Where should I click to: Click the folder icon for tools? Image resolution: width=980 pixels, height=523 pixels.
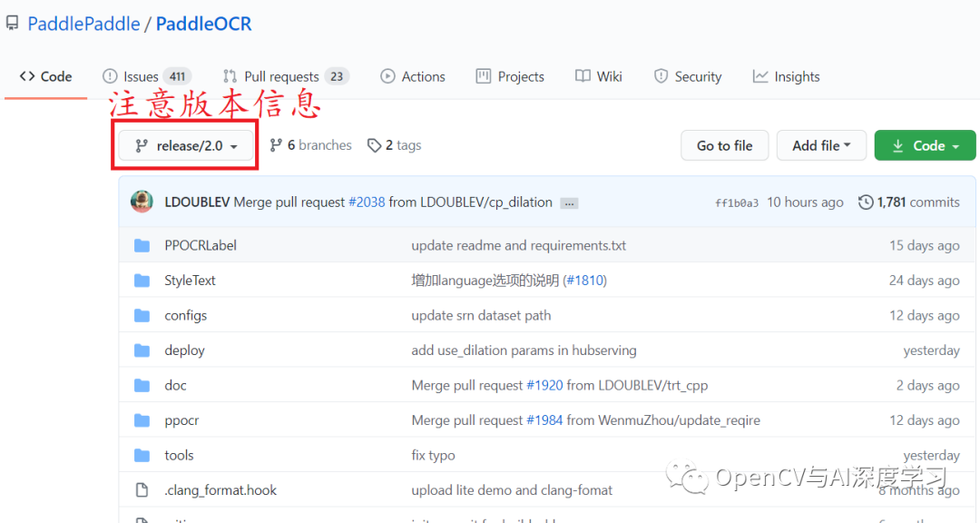point(142,456)
